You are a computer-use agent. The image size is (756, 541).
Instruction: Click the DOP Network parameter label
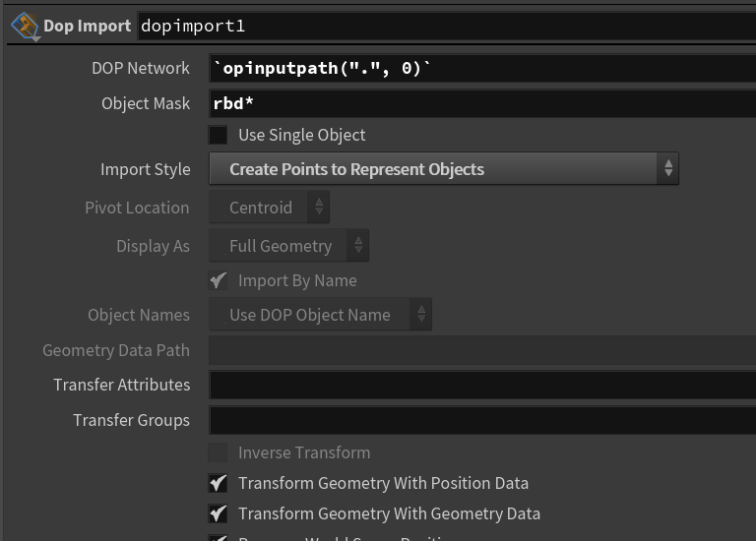pyautogui.click(x=141, y=68)
